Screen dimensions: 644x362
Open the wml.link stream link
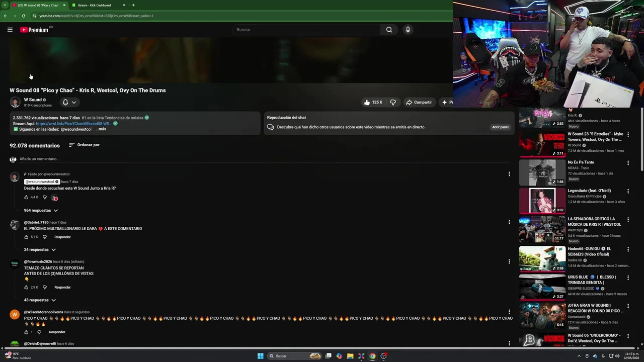pos(73,124)
